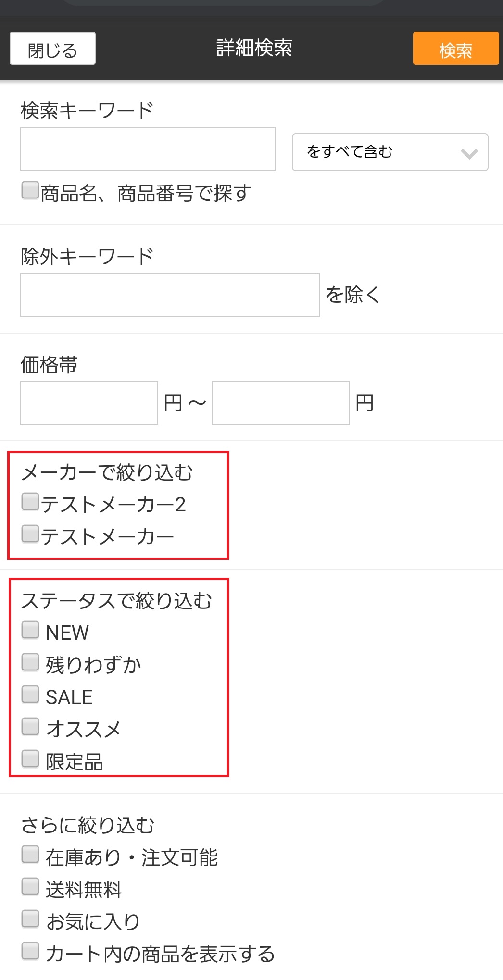Check the テストメーカー maker filter
The width and height of the screenshot is (503, 980).
[30, 533]
